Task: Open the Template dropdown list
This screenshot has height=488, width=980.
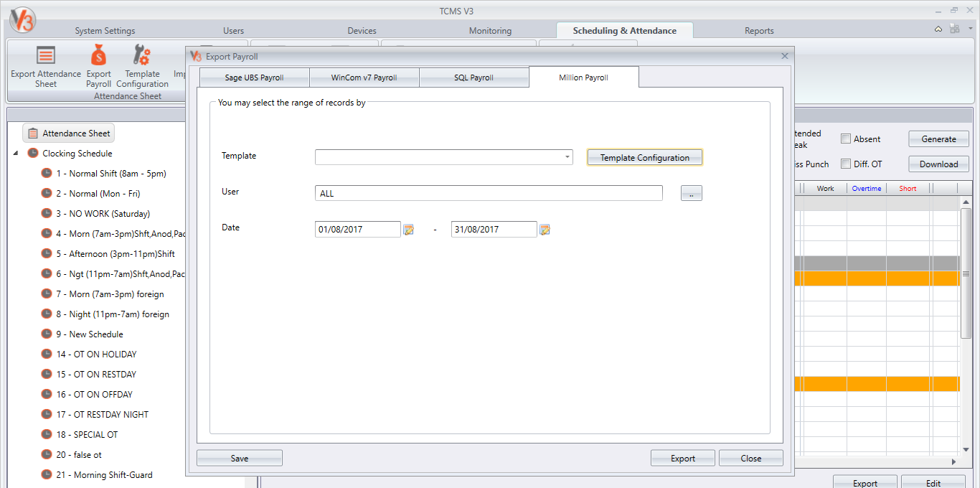Action: pyautogui.click(x=567, y=157)
